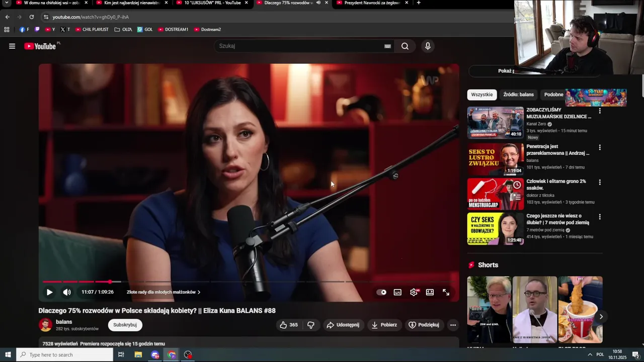
Task: Toggle subtitles in the video player
Action: pyautogui.click(x=397, y=292)
